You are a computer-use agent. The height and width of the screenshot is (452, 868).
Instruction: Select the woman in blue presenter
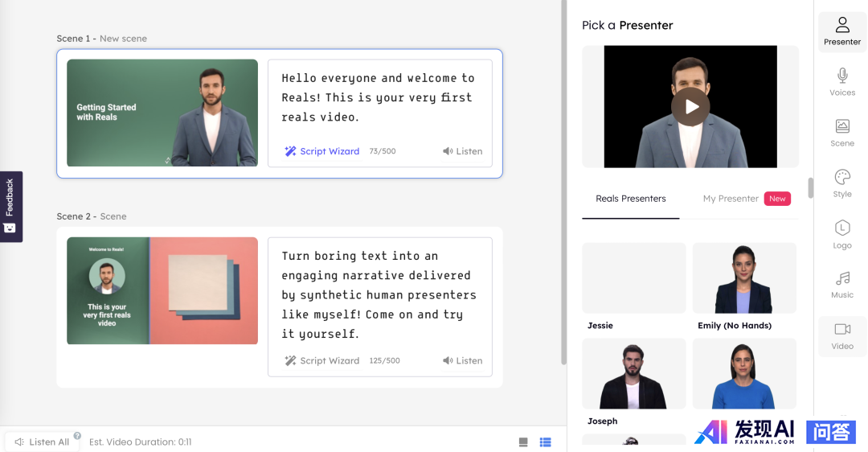[744, 374]
